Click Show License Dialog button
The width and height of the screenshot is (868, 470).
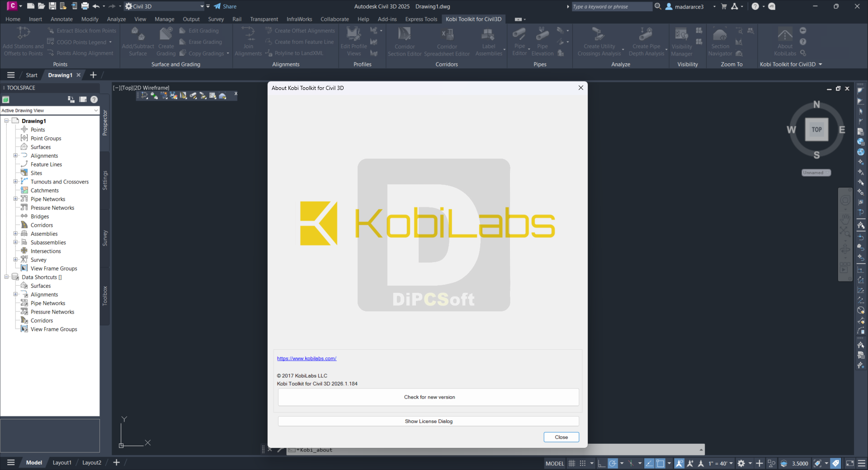[429, 421]
